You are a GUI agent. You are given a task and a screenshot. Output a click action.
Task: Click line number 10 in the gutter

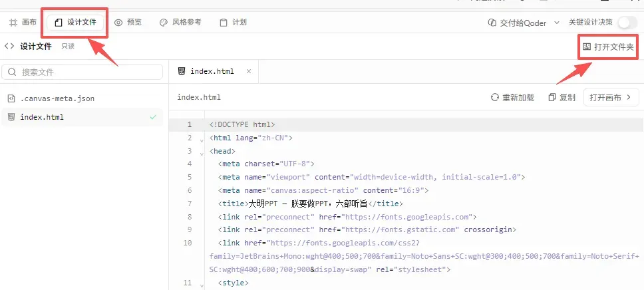pyautogui.click(x=188, y=243)
